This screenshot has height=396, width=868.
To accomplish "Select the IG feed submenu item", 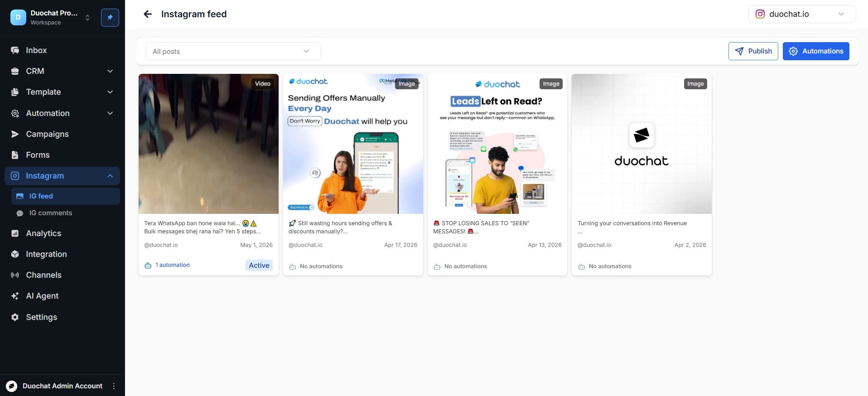I will click(66, 196).
